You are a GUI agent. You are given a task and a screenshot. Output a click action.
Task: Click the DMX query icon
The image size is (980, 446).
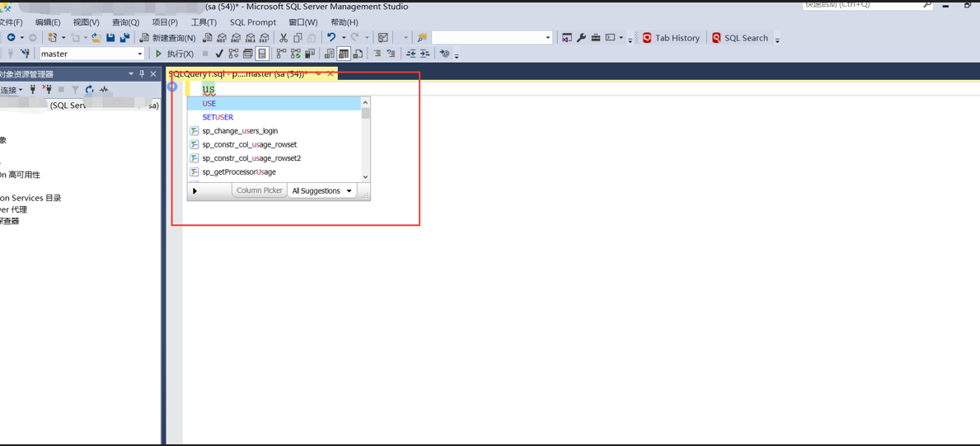[x=236, y=38]
